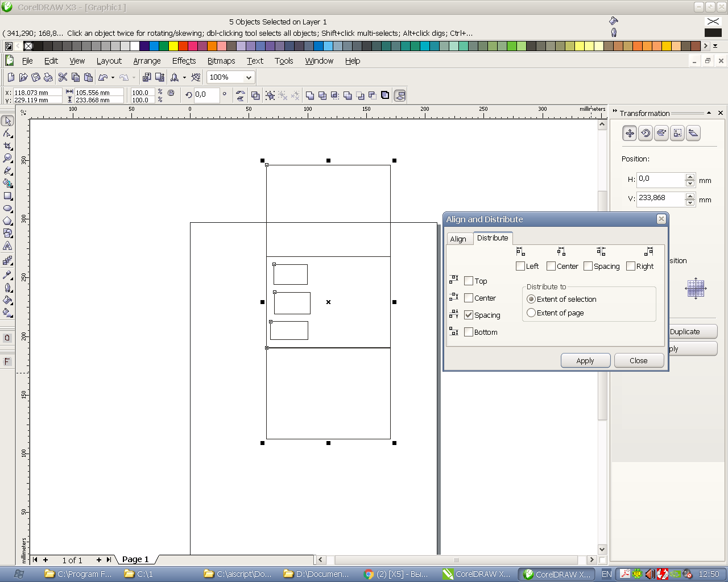Select the Smart Fill tool
Viewport: 728px width, 582px height.
[x=7, y=183]
